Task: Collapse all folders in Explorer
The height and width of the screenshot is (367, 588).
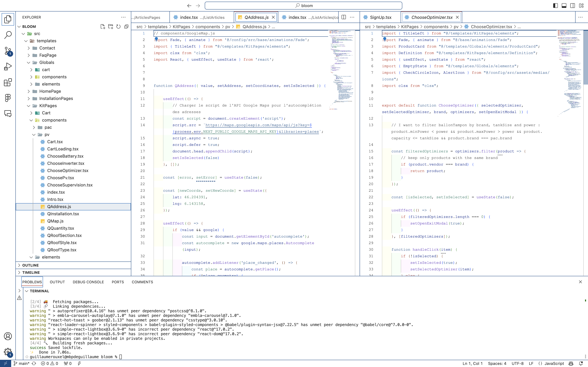Action: [x=126, y=26]
